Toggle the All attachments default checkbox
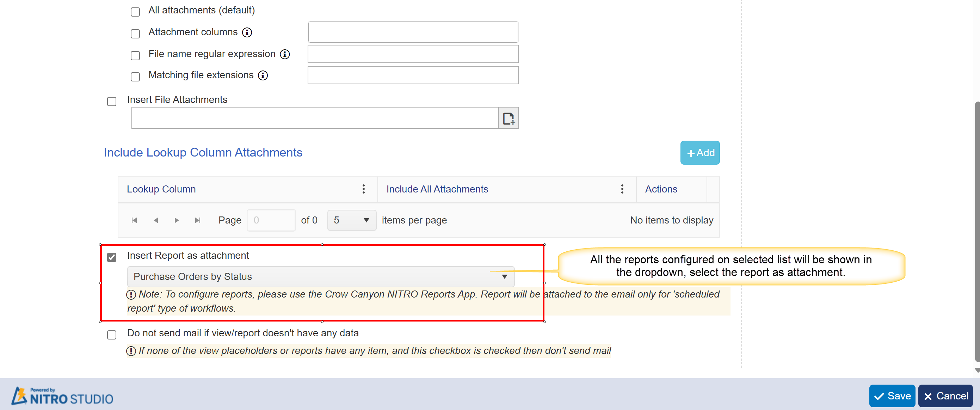The height and width of the screenshot is (410, 980). click(x=135, y=10)
